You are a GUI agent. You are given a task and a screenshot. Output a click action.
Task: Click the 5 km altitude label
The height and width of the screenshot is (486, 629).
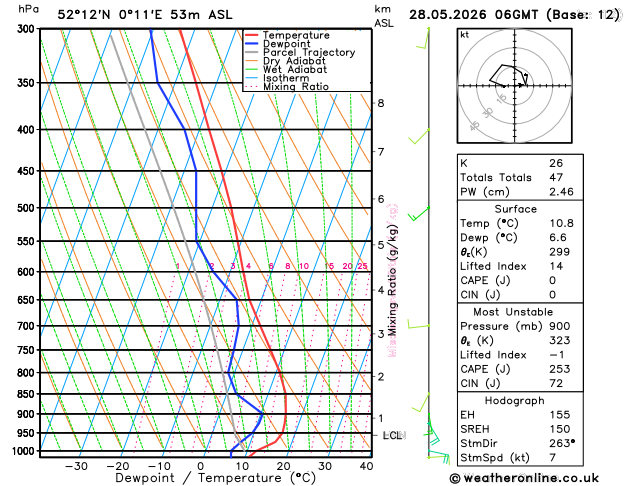coord(381,245)
